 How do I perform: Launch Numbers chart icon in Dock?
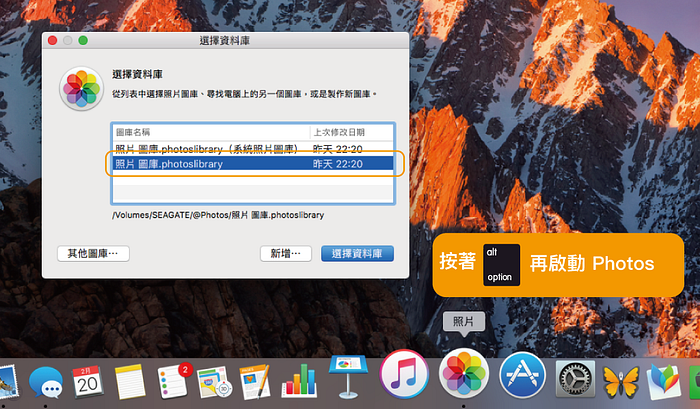click(x=300, y=380)
